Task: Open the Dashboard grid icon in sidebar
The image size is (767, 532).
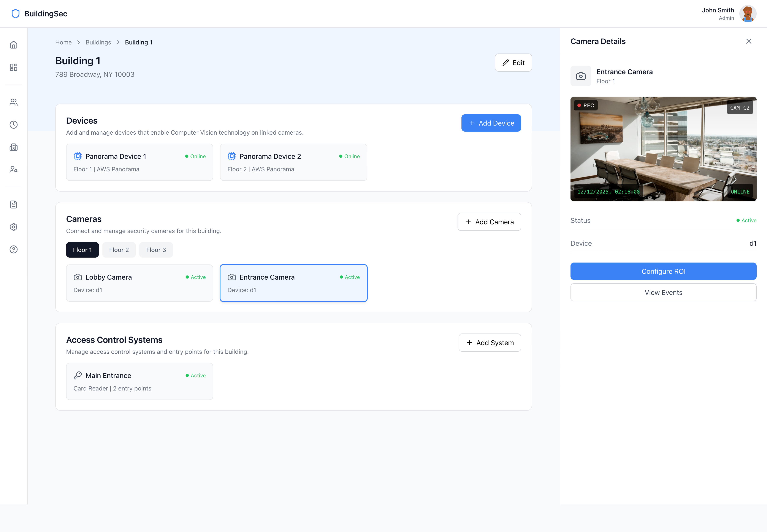Action: (13, 67)
